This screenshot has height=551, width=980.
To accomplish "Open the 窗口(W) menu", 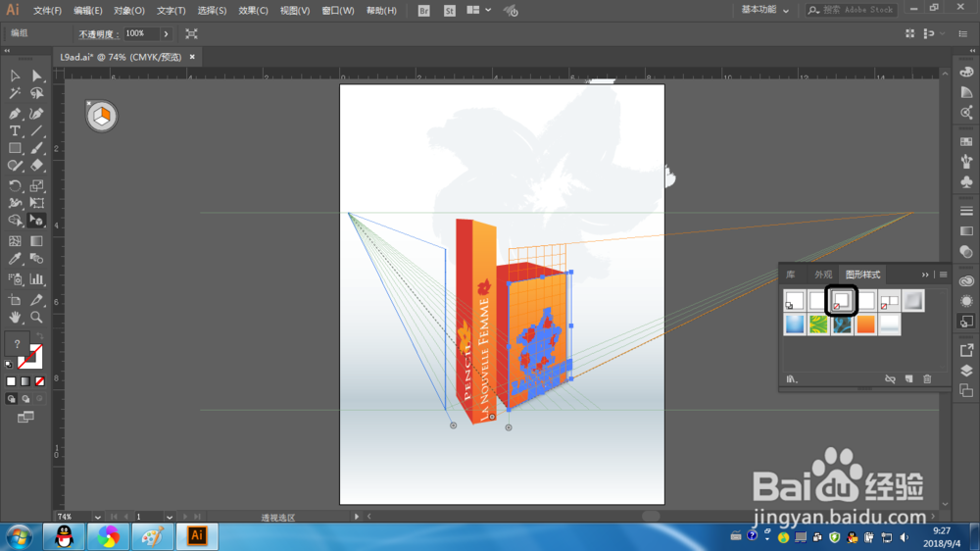I will pos(338,11).
